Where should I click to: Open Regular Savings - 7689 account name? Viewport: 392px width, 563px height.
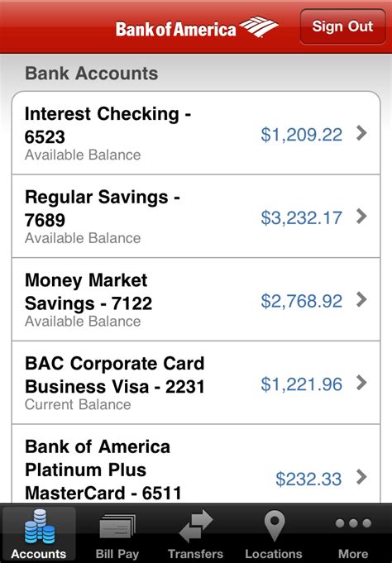(x=103, y=208)
